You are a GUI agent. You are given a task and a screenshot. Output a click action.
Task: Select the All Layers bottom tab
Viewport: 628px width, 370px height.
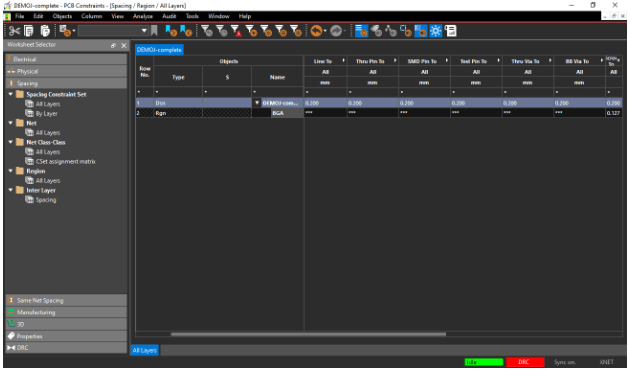point(144,350)
